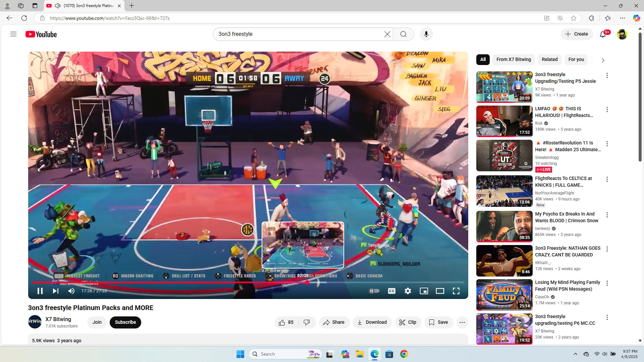Image resolution: width=644 pixels, height=362 pixels.
Task: Open the YouTube guide hamburger menu
Action: click(x=13, y=34)
